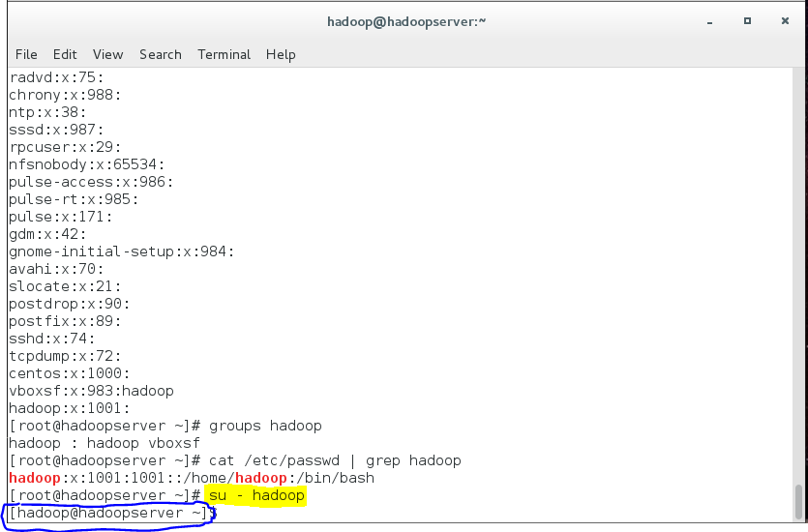Click the line 'rpcuser:x:29:'

tap(65, 147)
